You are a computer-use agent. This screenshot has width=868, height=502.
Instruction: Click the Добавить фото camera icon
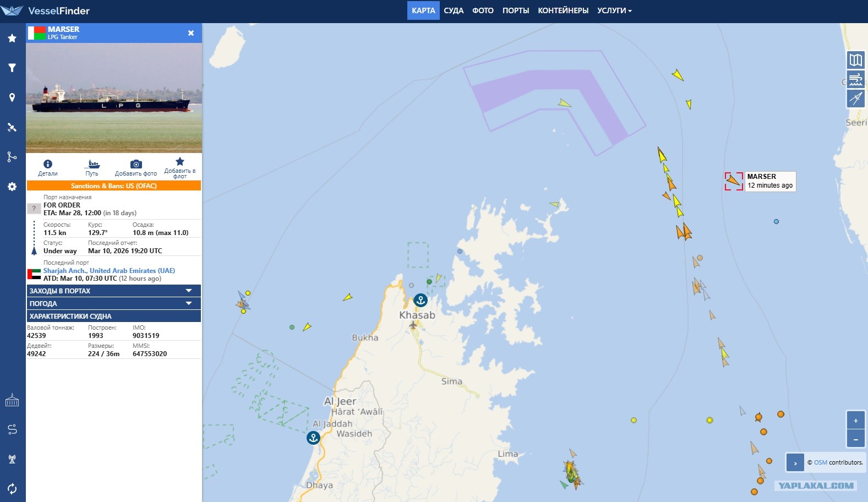tap(136, 164)
